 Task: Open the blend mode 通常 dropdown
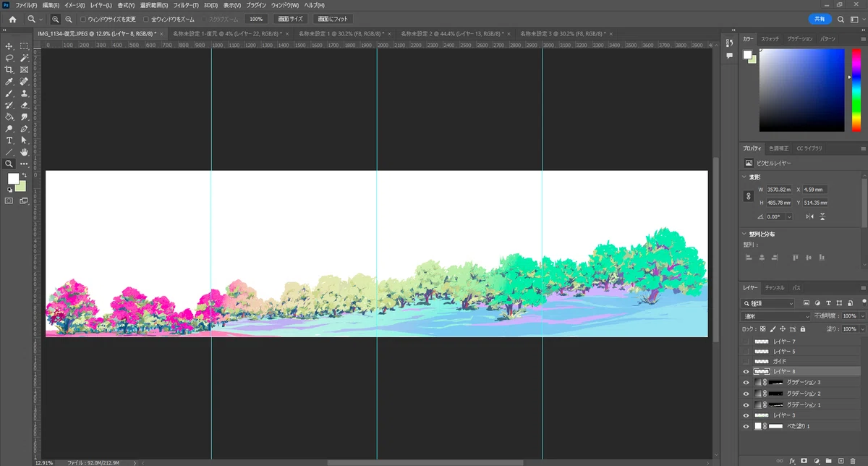tap(776, 316)
